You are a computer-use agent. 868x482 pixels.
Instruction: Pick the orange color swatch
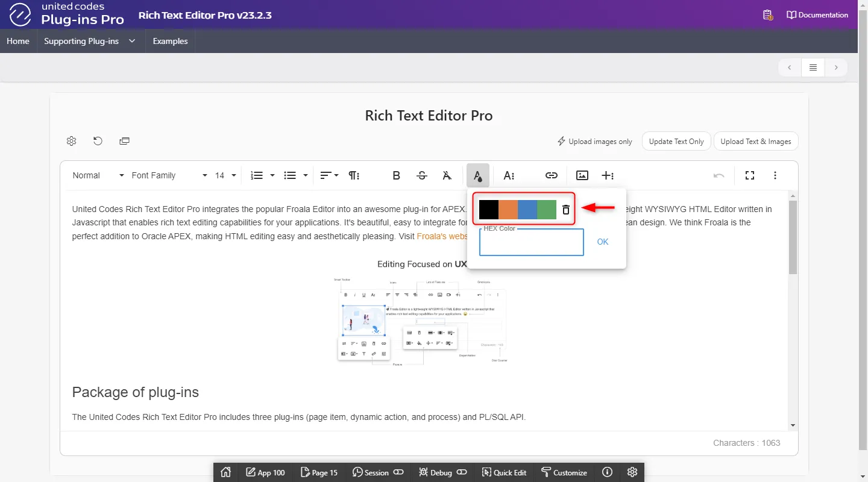coord(508,210)
